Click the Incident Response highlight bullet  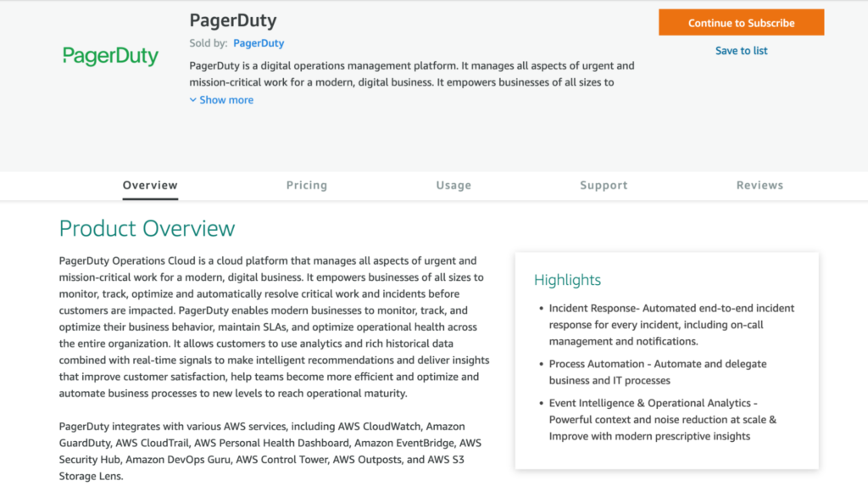pos(671,325)
